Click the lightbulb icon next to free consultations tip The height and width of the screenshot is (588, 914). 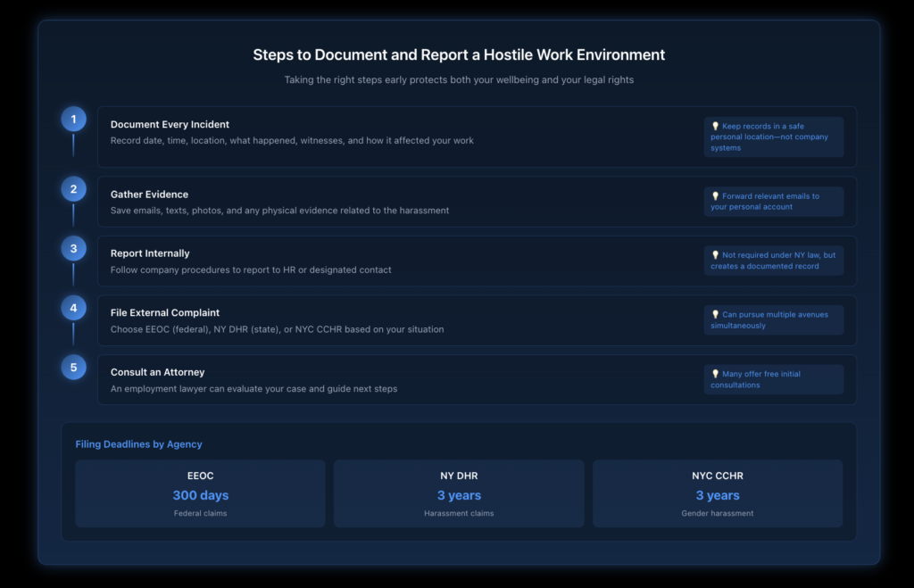click(x=714, y=374)
